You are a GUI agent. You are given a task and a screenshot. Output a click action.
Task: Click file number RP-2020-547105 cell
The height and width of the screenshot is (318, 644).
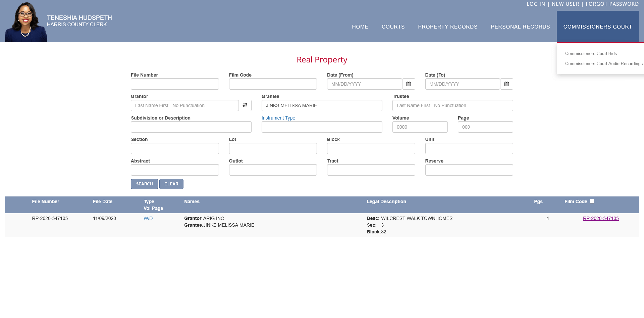pos(50,218)
